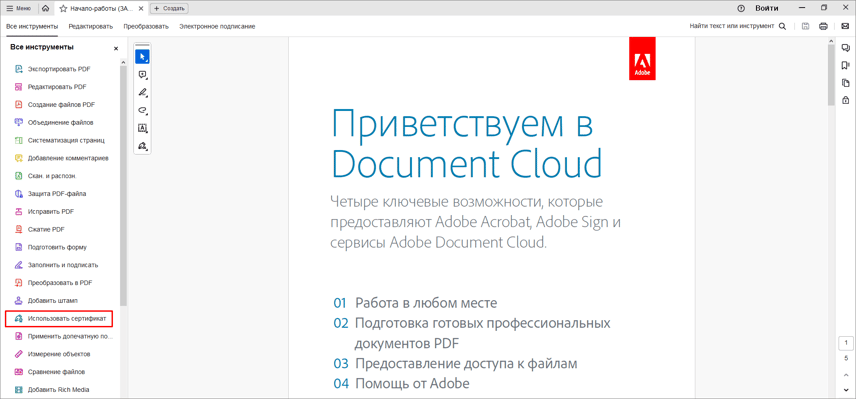Click the document vertical scrollbar thumb
The image size is (856, 399).
click(831, 74)
